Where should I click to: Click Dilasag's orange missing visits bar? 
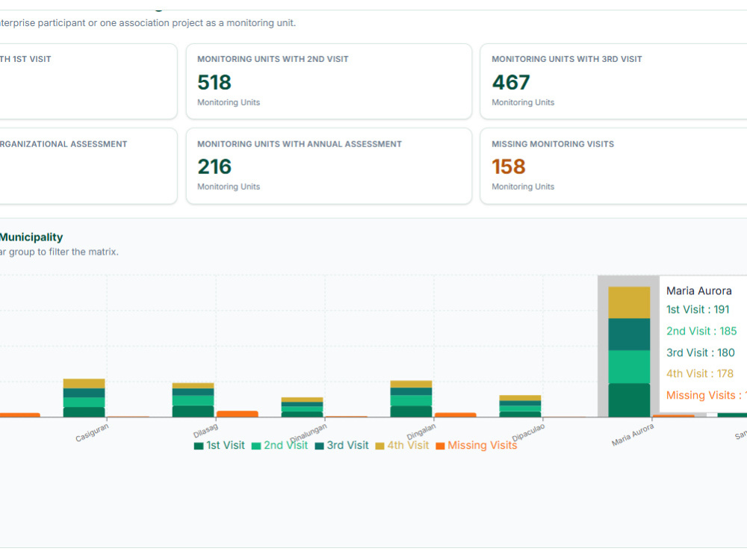click(x=238, y=414)
